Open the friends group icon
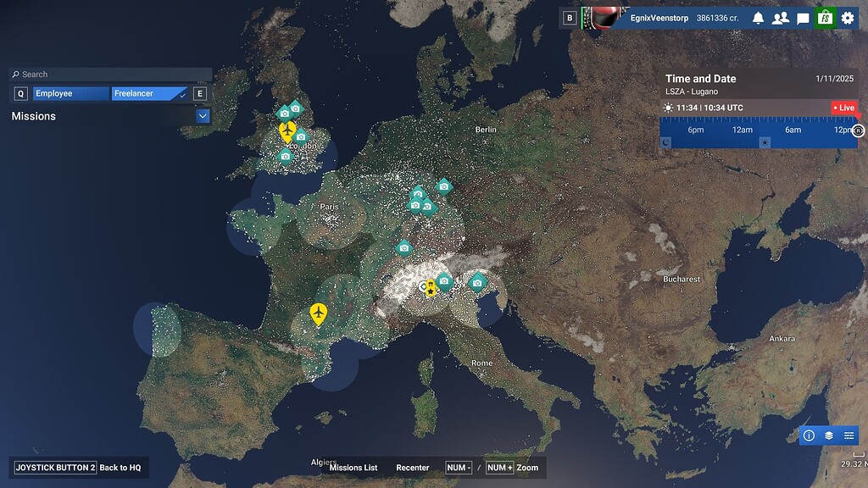868x488 pixels. tap(781, 19)
